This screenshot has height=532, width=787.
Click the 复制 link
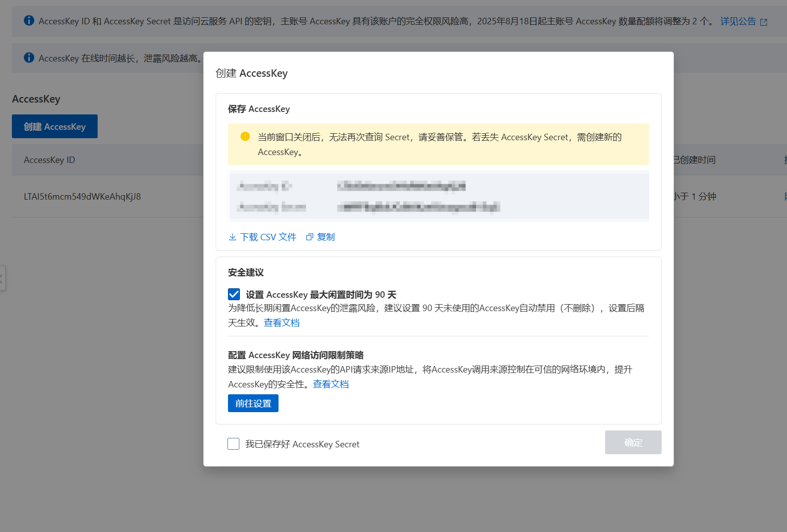326,237
